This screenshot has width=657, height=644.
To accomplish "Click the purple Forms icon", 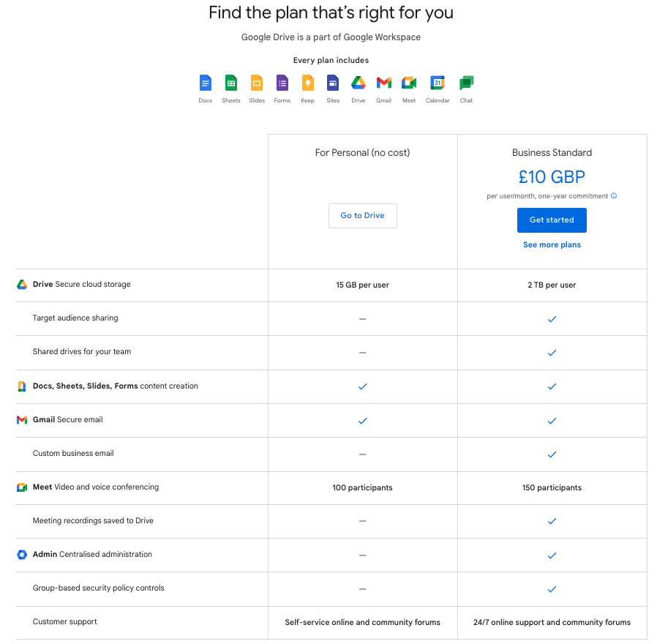I will click(x=282, y=83).
